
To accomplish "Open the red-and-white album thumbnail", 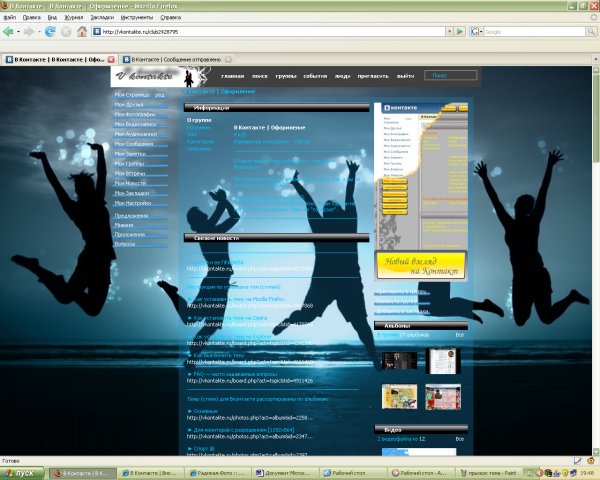I will coord(443,397).
